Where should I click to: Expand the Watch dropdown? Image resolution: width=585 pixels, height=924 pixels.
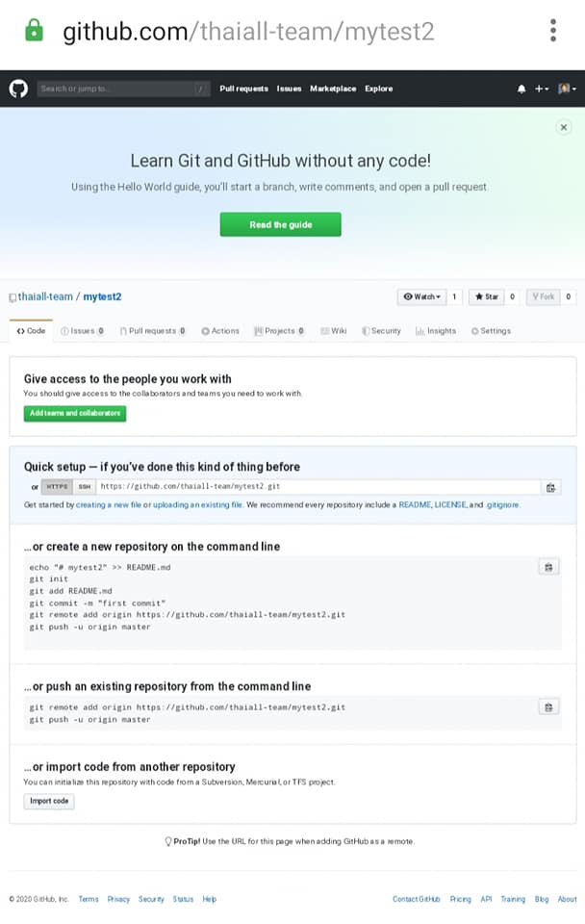pos(421,296)
